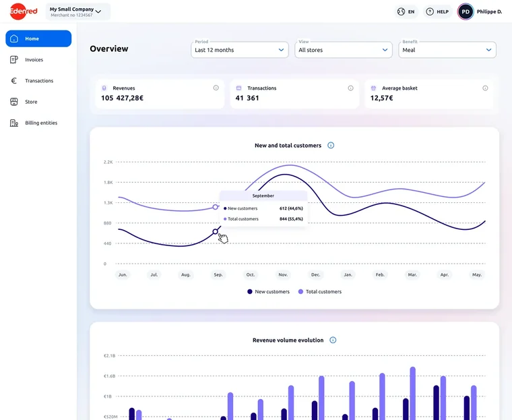Viewport: 512px width, 420px height.
Task: Expand the View dropdown showing All stores
Action: coord(344,50)
